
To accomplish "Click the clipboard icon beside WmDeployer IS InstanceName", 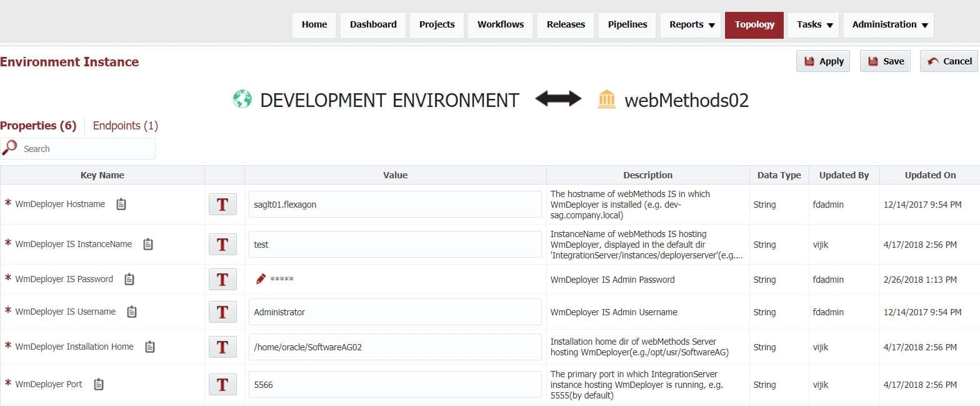I will tap(148, 244).
